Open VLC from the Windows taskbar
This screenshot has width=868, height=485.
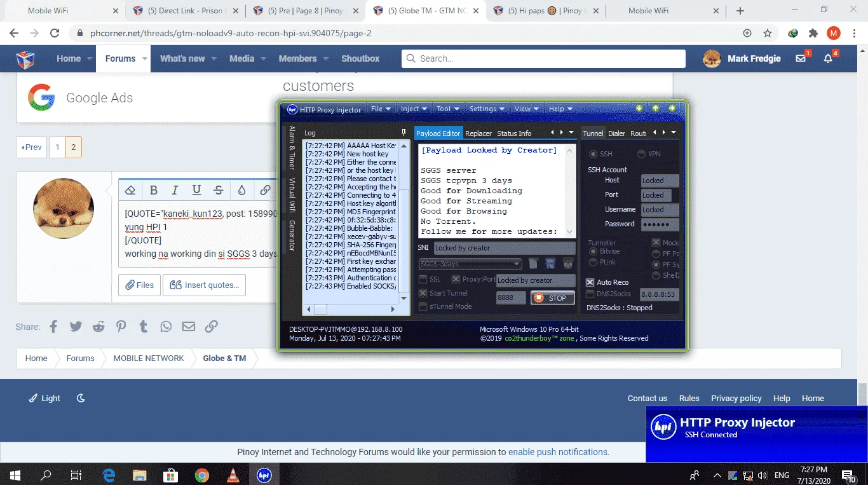pos(233,475)
